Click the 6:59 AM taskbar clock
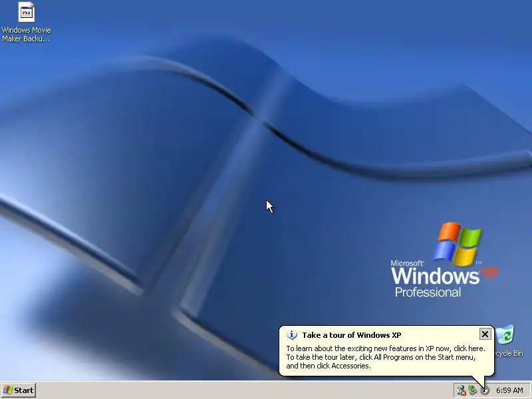 [509, 390]
